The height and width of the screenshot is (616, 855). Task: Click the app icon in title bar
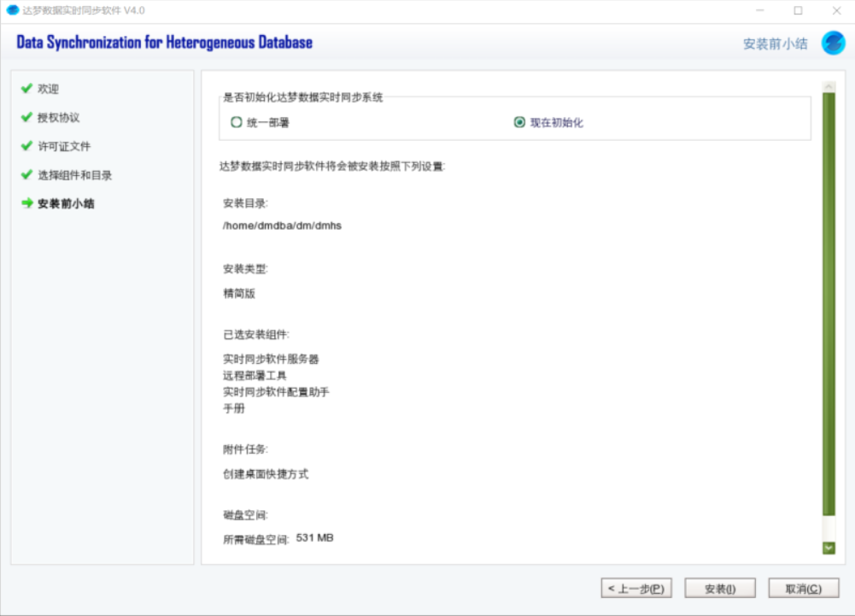12,10
